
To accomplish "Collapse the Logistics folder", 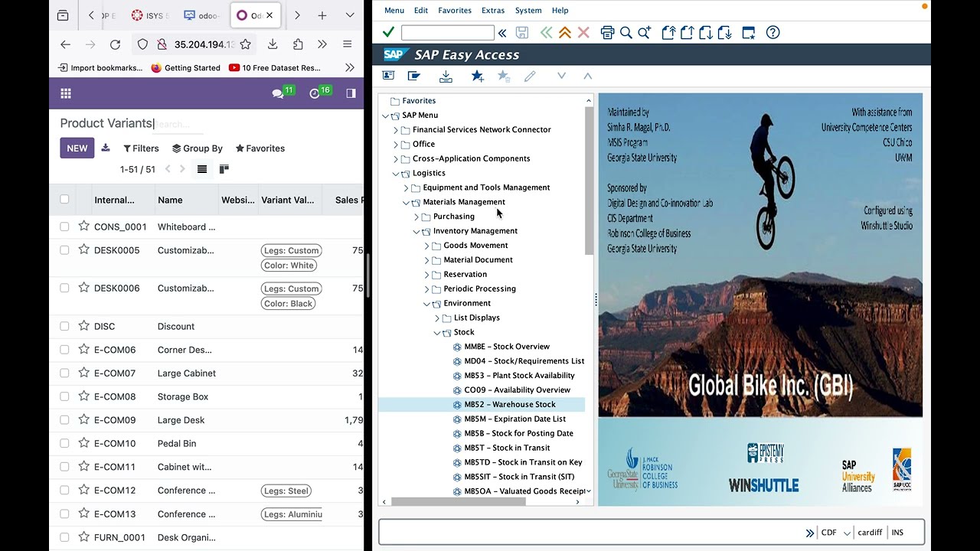I will (396, 174).
